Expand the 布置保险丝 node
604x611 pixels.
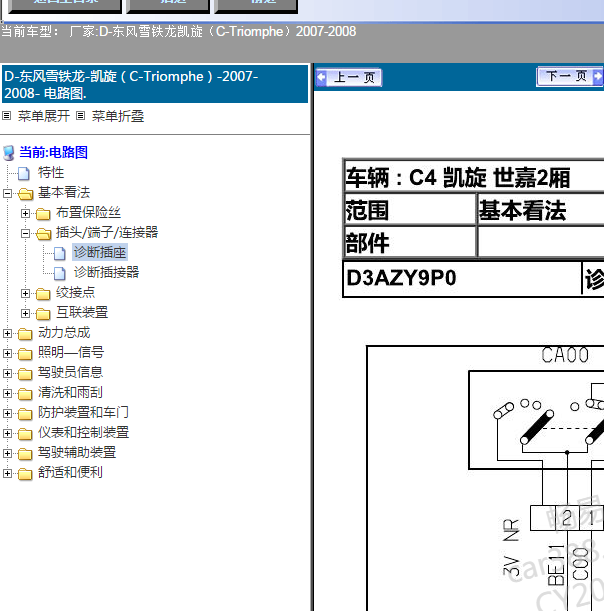tap(25, 213)
